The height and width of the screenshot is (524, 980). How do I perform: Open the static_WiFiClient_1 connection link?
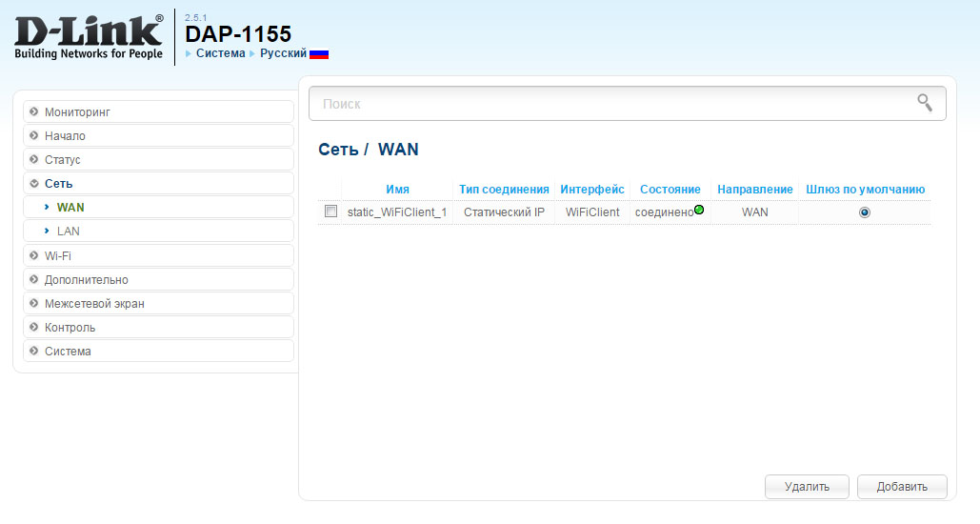point(397,212)
